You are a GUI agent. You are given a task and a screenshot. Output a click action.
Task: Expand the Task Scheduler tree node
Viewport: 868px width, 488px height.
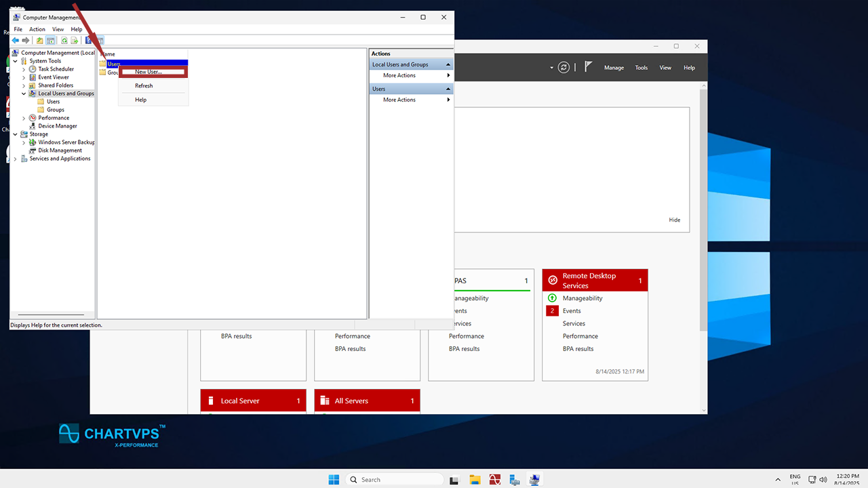pos(24,69)
